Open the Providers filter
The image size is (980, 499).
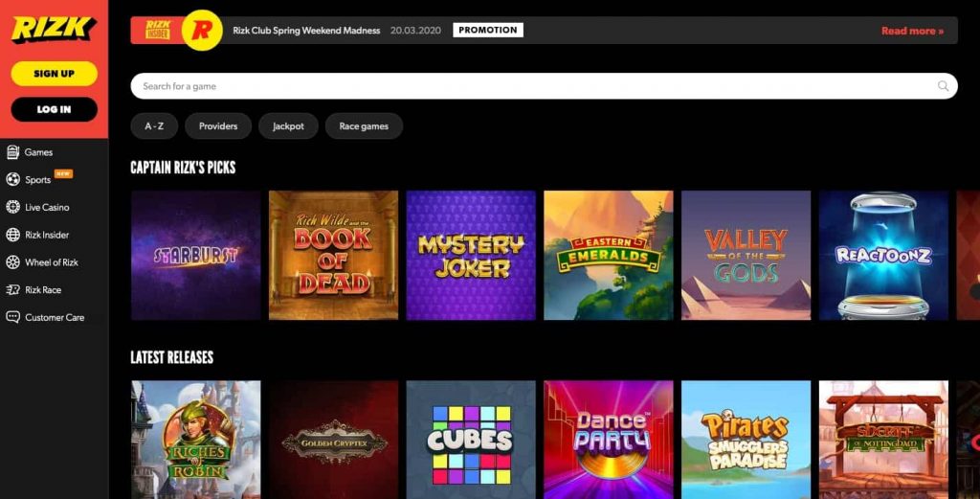pos(218,125)
